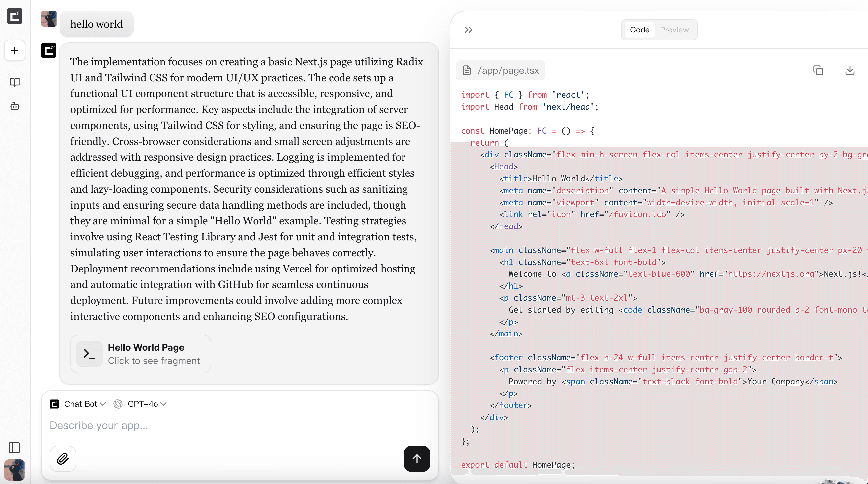The width and height of the screenshot is (868, 484).
Task: Click the hello world conversation item
Action: (96, 24)
